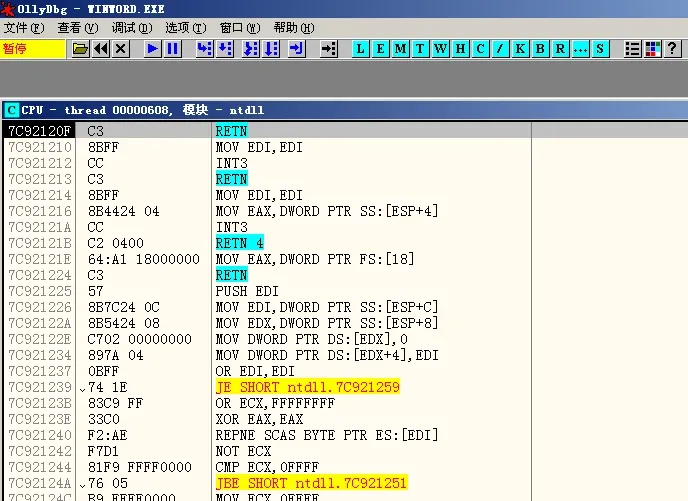The image size is (688, 501).
Task: Select the INT3 instruction at 7C921212
Action: click(x=232, y=163)
